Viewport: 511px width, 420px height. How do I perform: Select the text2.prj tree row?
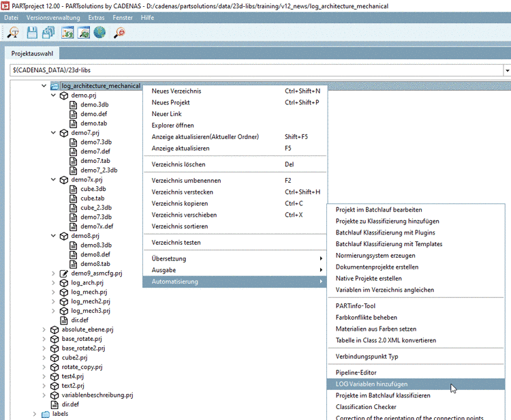pos(73,386)
